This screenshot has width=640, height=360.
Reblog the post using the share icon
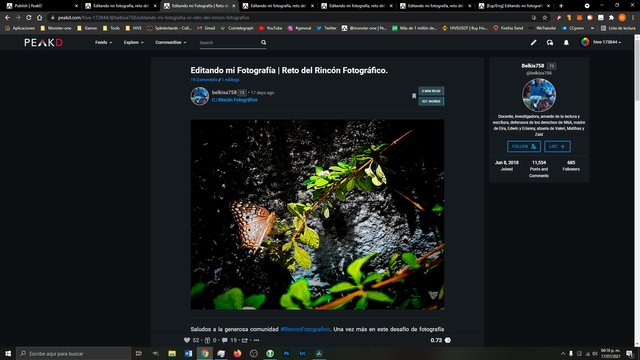point(244,340)
